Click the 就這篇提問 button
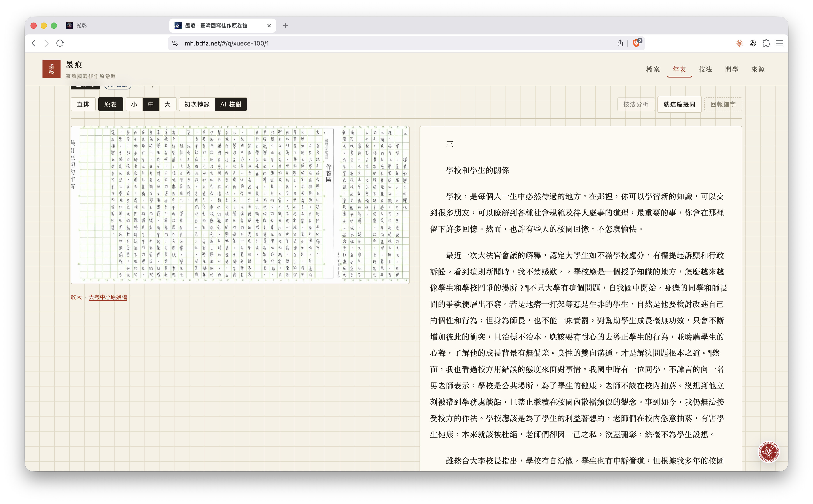 pos(679,104)
